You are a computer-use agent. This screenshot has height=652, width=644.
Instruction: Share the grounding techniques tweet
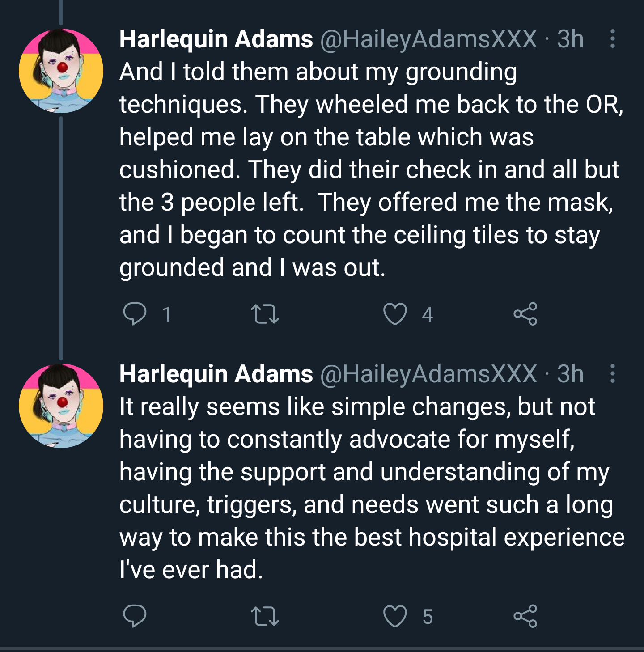[525, 314]
